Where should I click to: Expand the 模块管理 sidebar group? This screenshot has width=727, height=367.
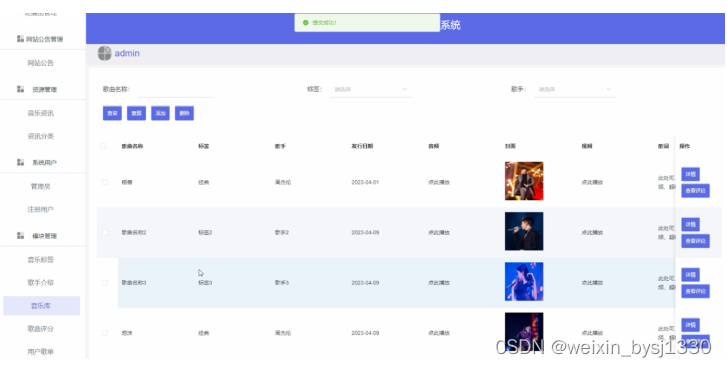43,235
